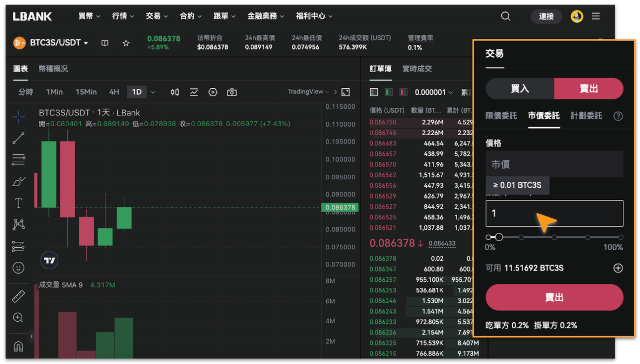Select the 15Min timeframe
Image resolution: width=640 pixels, height=364 pixels.
coord(86,92)
